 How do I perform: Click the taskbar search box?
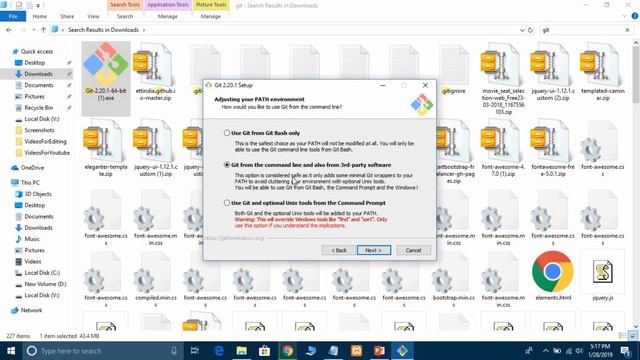[x=102, y=351]
